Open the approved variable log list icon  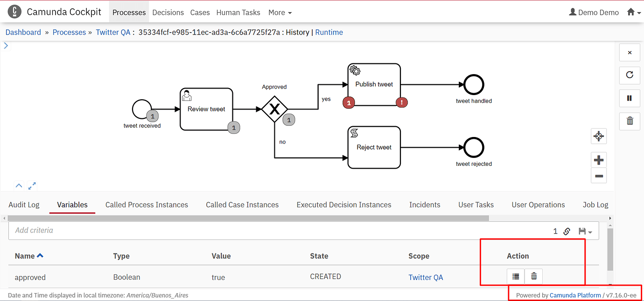[x=516, y=276]
